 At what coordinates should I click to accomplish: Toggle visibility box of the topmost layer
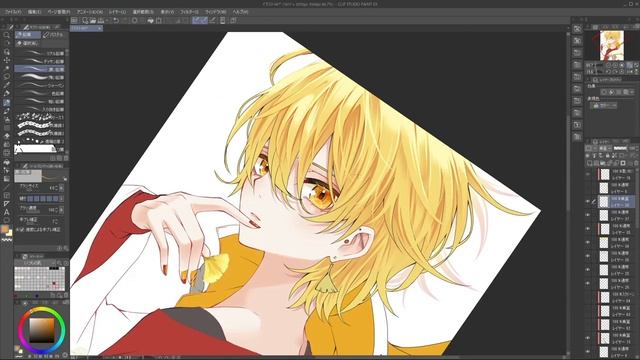(588, 174)
